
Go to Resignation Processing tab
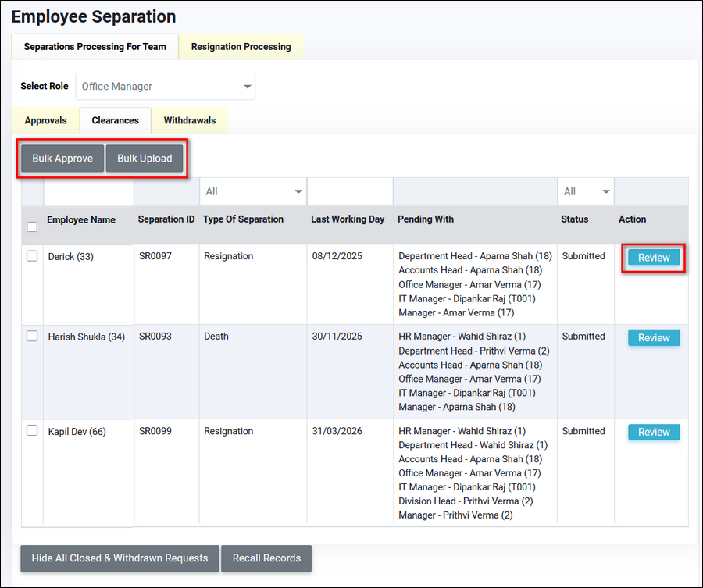(241, 47)
